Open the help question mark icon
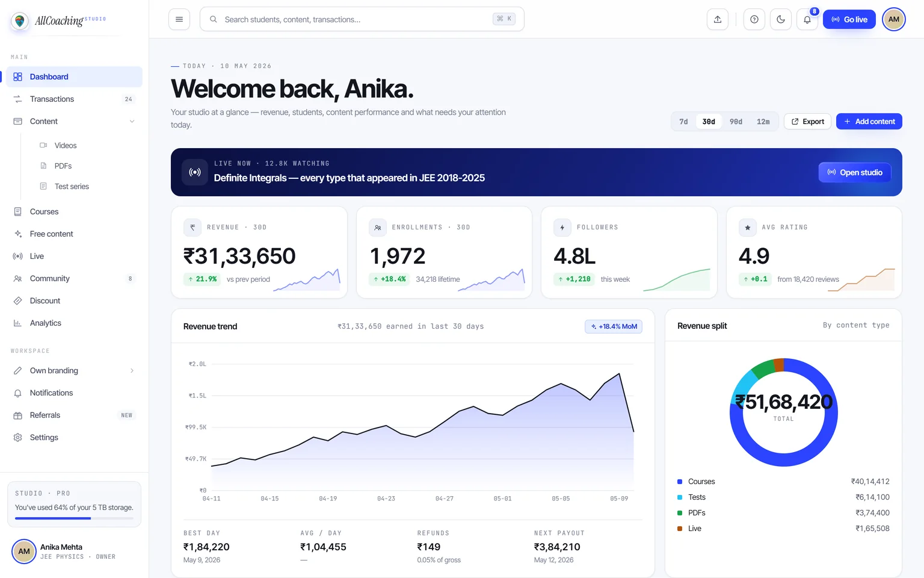 point(754,19)
